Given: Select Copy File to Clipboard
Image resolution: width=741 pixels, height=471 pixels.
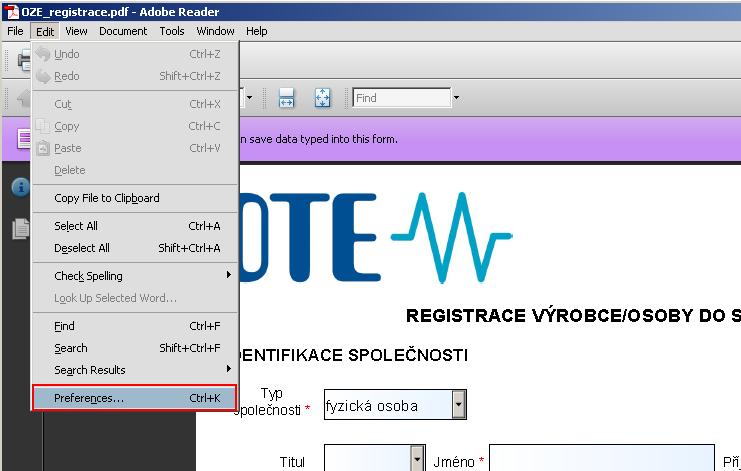Looking at the screenshot, I should pyautogui.click(x=135, y=198).
